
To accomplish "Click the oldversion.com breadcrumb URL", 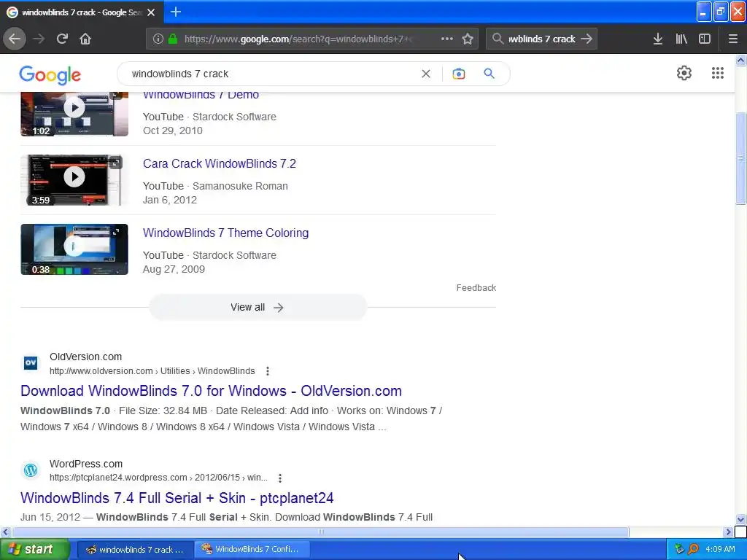I will [x=152, y=371].
